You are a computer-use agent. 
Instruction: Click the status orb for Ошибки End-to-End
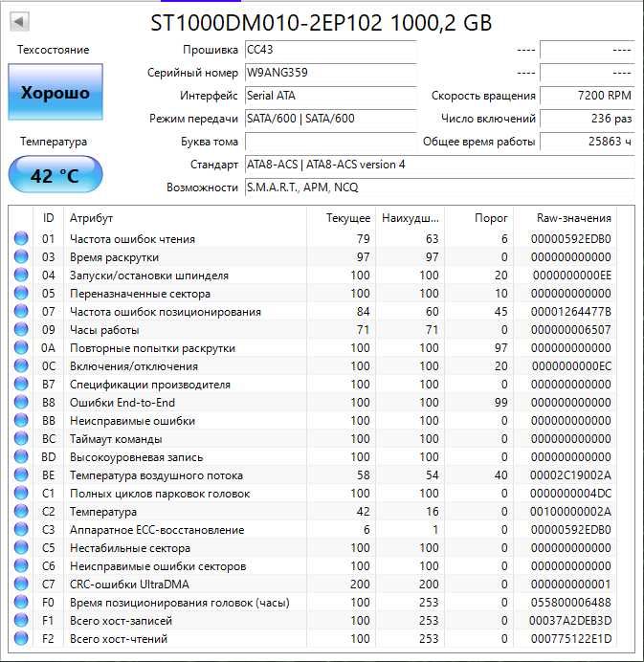(x=21, y=402)
